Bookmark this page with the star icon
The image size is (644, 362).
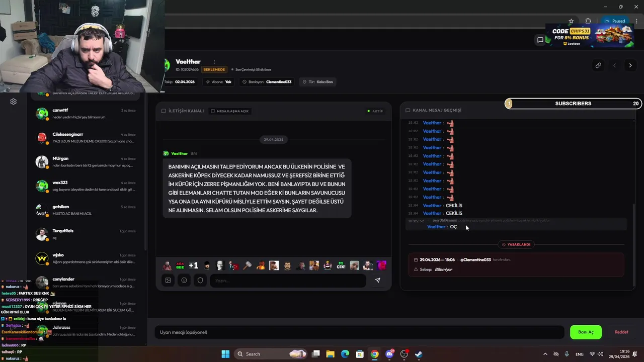point(571,21)
